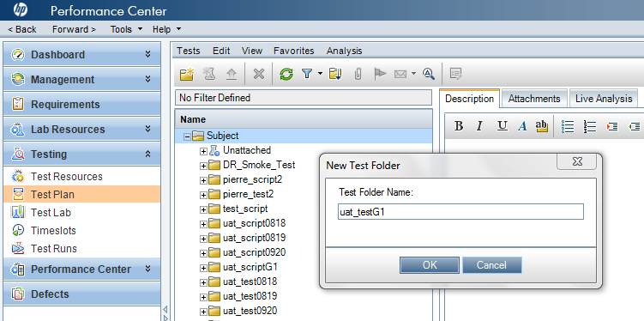Click the Attachments paperclip toolbar icon
Viewport: 644px width, 321px height.
[x=358, y=74]
